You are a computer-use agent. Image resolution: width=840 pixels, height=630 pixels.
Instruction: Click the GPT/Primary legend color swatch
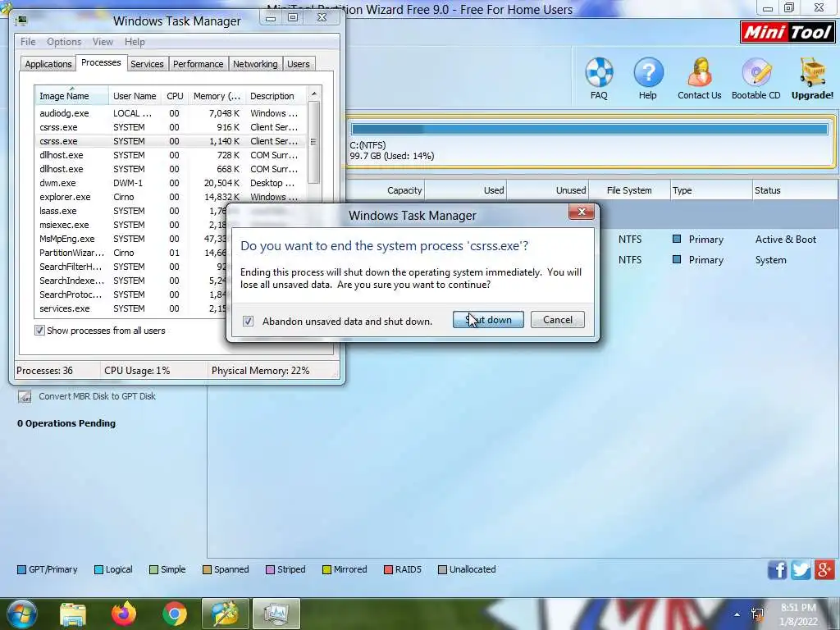point(21,569)
